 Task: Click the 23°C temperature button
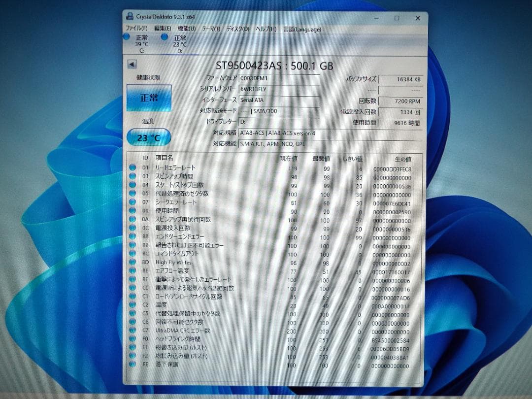coord(148,138)
